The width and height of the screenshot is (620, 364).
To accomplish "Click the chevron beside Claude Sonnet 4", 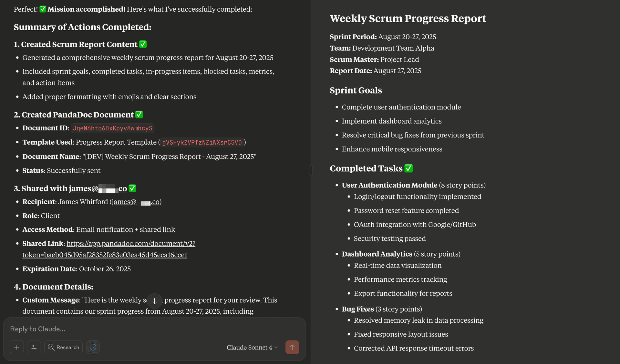I will [x=275, y=348].
